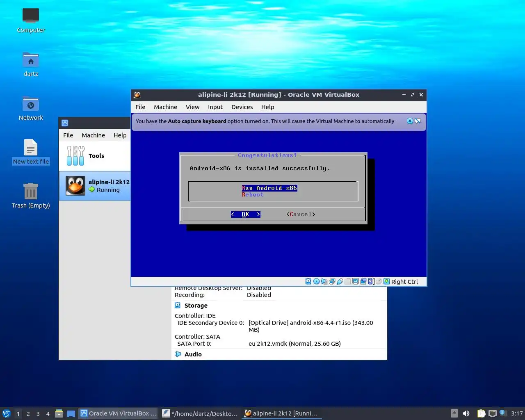This screenshot has height=420, width=525.
Task: Select the New text file desktop icon
Action: [x=31, y=152]
